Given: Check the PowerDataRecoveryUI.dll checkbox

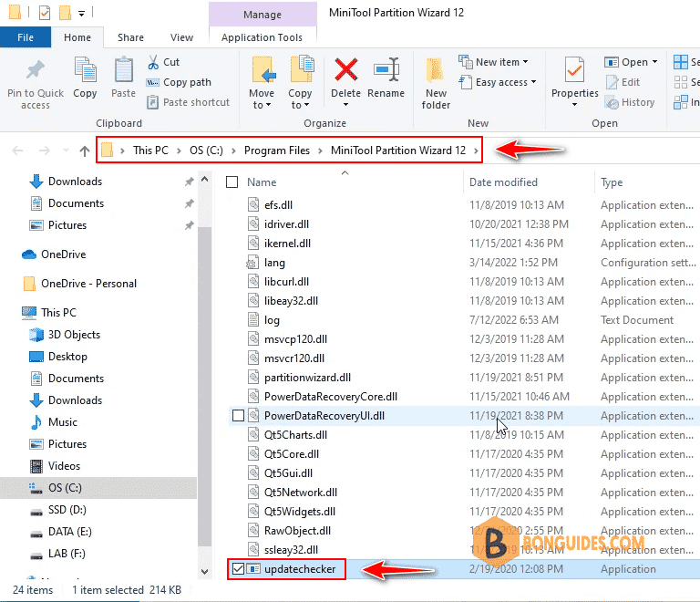Looking at the screenshot, I should tap(239, 416).
